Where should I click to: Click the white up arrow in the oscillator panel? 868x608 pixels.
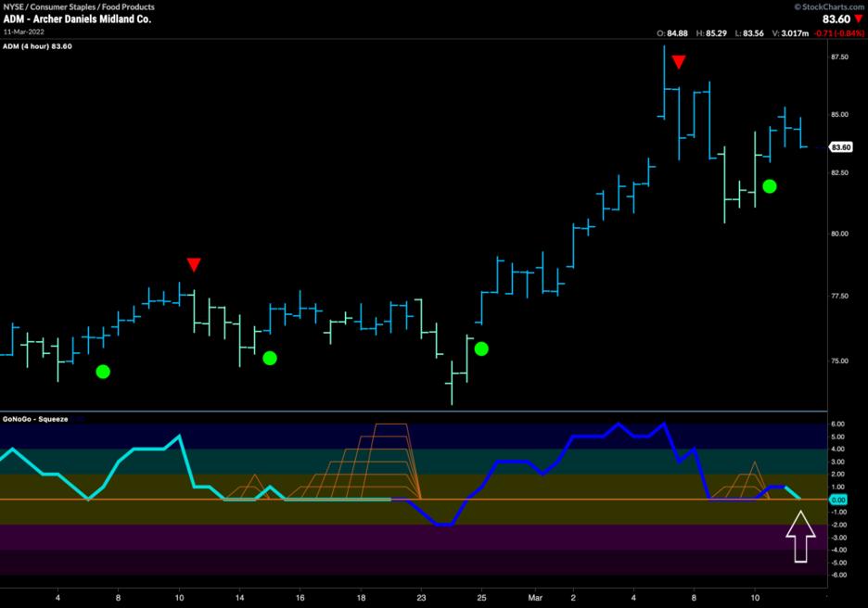(800, 538)
